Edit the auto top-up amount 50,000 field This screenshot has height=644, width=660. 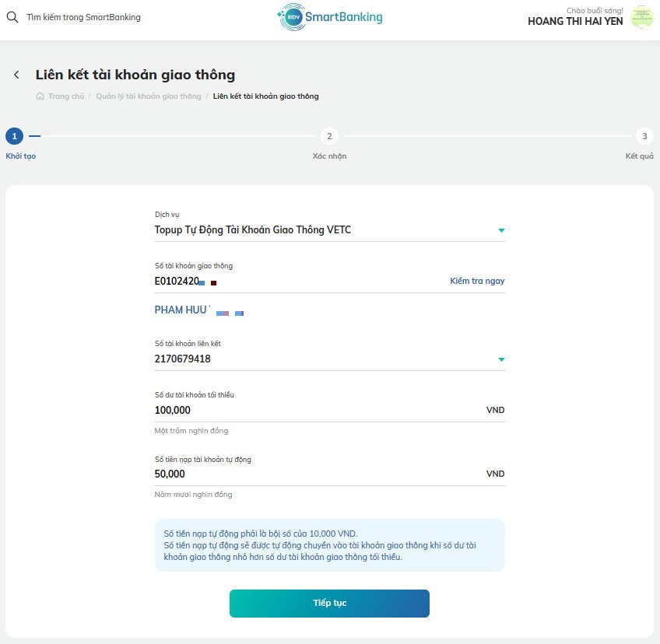tap(318, 474)
